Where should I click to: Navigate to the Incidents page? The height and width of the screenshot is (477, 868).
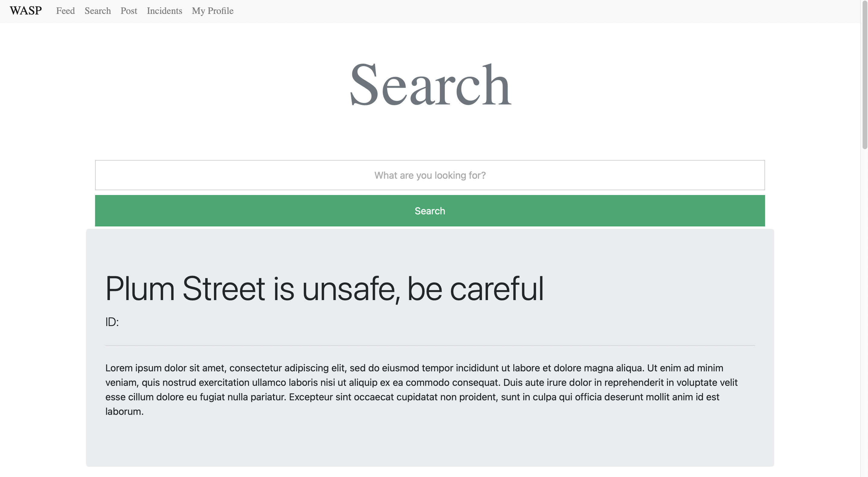tap(164, 11)
